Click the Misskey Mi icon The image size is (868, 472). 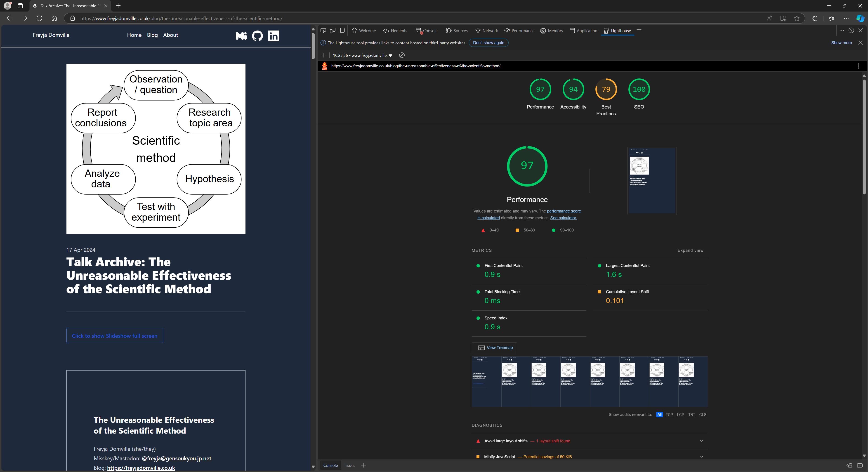click(x=241, y=36)
